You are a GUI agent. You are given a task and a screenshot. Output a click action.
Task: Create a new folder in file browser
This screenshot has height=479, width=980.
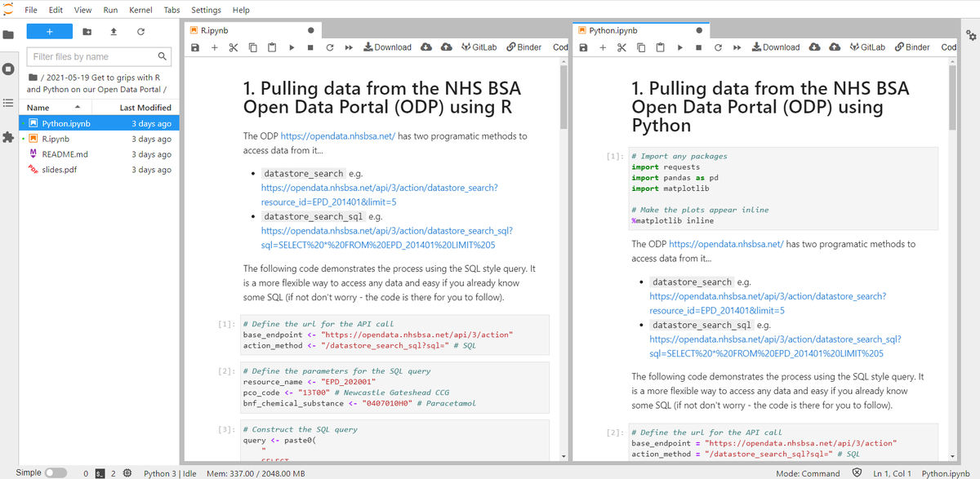click(87, 31)
